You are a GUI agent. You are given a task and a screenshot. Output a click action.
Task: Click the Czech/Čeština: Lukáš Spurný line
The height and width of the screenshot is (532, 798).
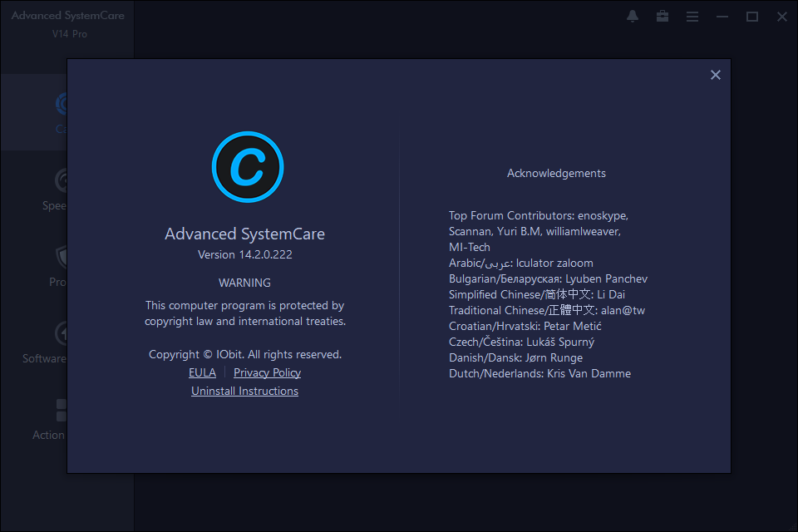521,342
